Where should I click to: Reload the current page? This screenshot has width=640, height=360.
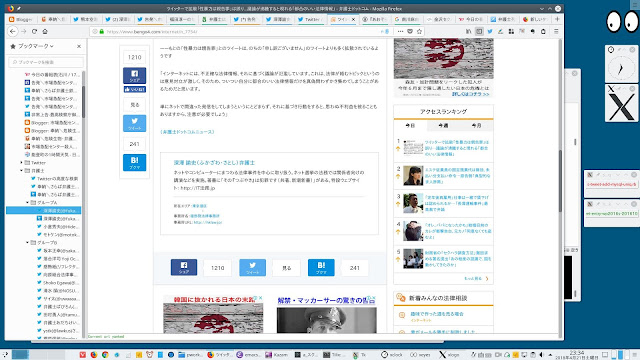pyautogui.click(x=34, y=31)
